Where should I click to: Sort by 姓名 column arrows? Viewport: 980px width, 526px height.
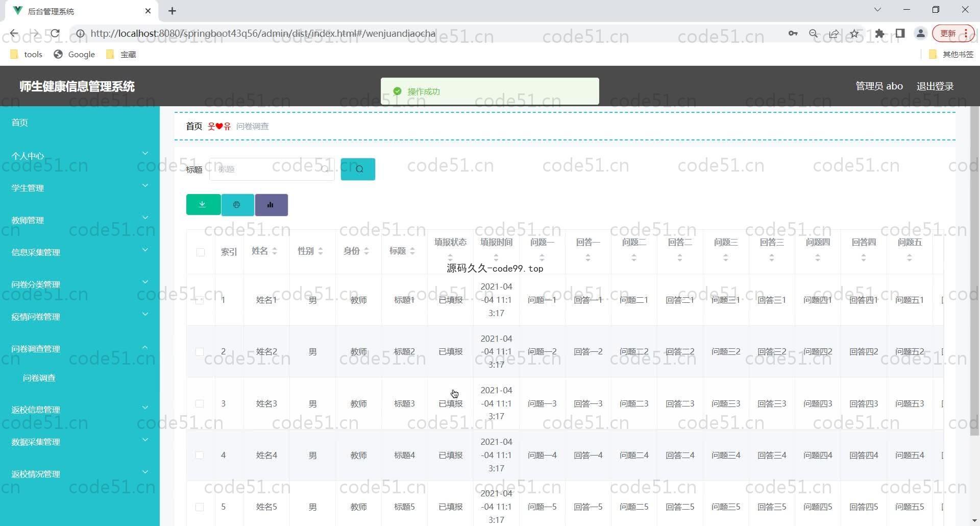[x=275, y=251]
